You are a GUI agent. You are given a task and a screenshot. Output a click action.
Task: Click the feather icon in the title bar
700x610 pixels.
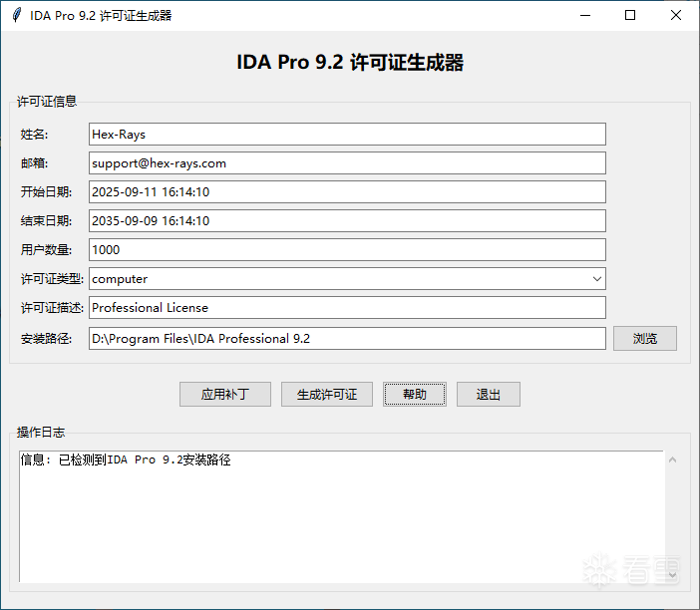click(x=17, y=15)
